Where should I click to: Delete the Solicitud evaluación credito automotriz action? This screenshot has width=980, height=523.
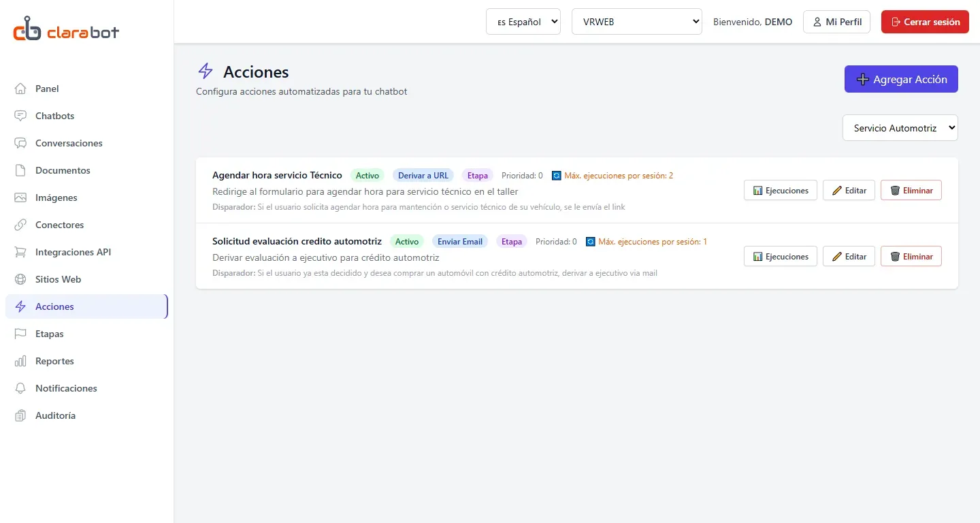pyautogui.click(x=911, y=256)
